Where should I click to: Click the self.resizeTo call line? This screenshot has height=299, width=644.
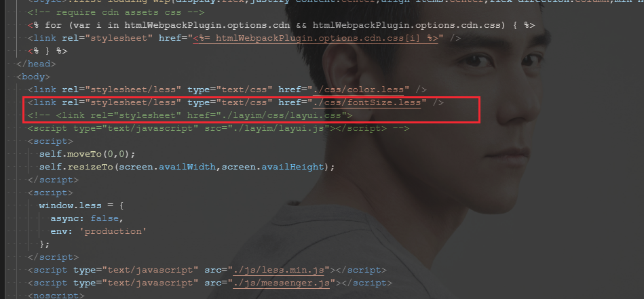(x=187, y=167)
